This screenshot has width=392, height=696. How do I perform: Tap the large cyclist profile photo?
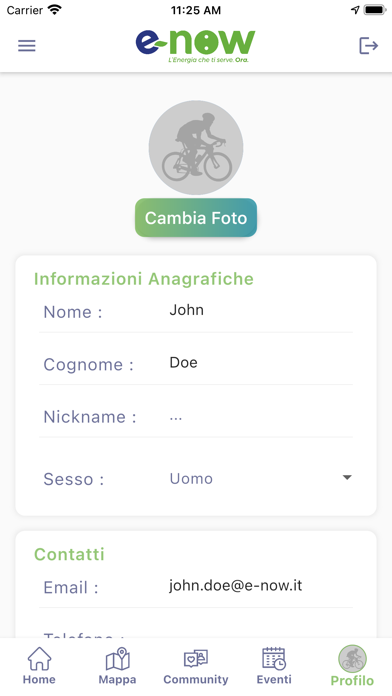click(x=196, y=147)
